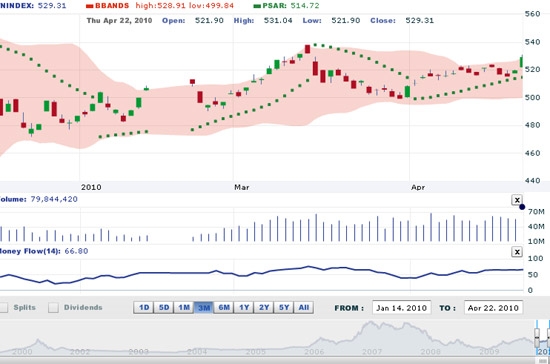Screen dimensions: 550x364
Task: Click the Close value 529.31
Action: [x=420, y=20]
